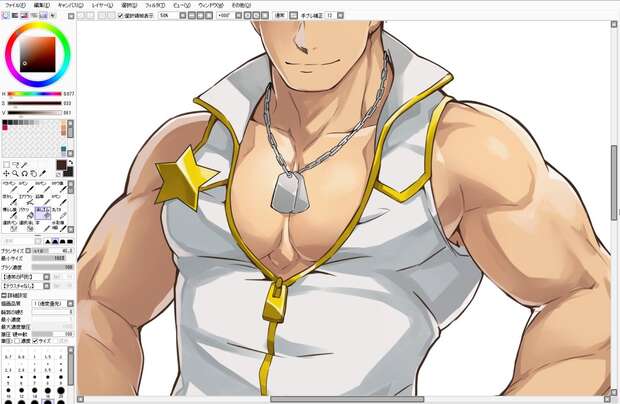Click the canvas horizontal scrollbar

point(347,399)
